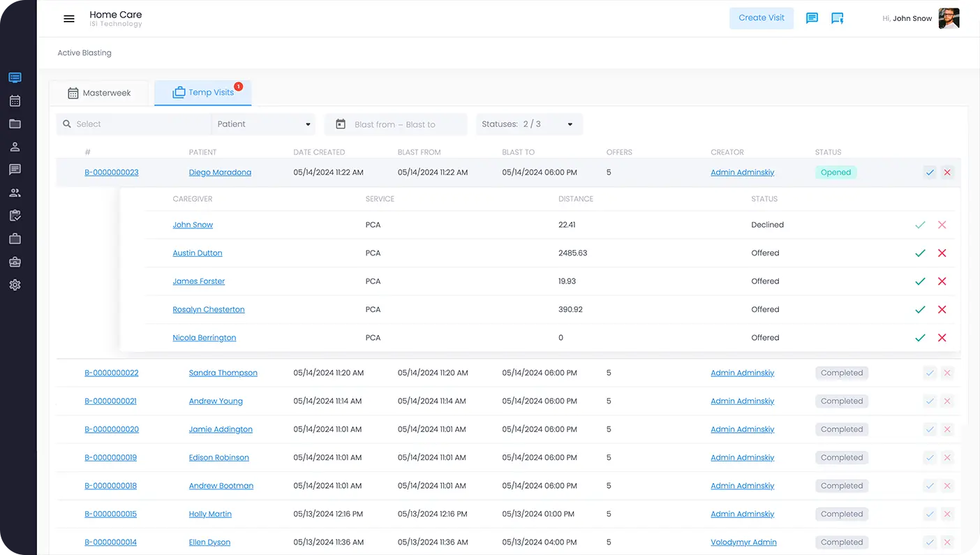The height and width of the screenshot is (555, 980).
Task: Select the Temp Visits tab
Action: click(x=203, y=93)
